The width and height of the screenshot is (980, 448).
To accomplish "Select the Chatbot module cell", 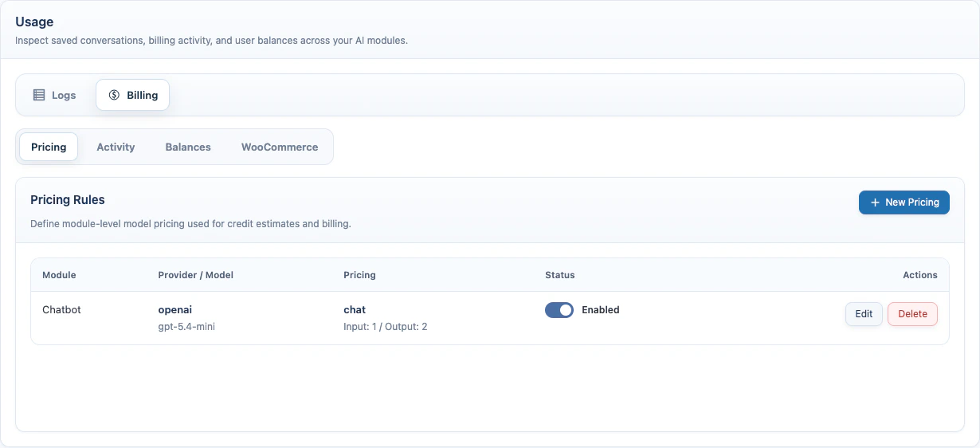I will pos(63,309).
